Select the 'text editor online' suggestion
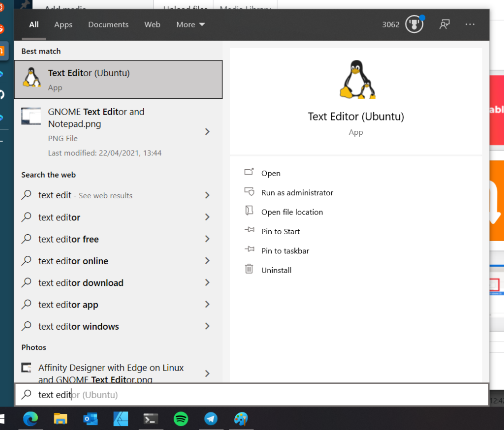This screenshot has width=504, height=430. [x=118, y=261]
